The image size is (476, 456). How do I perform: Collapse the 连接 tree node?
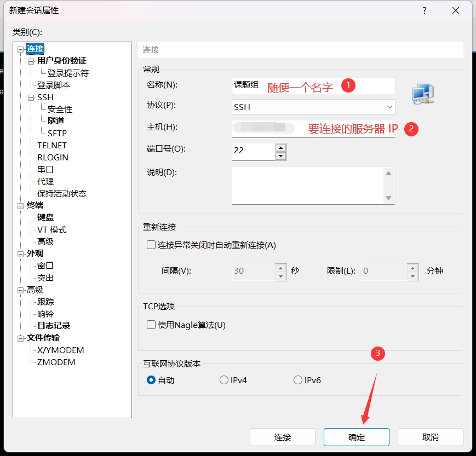coord(21,49)
